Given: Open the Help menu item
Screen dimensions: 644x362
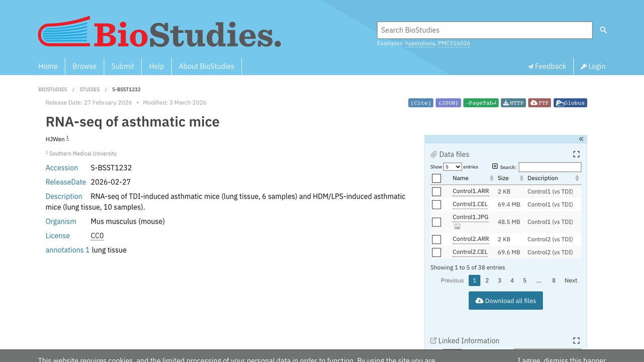Looking at the screenshot, I should (156, 66).
